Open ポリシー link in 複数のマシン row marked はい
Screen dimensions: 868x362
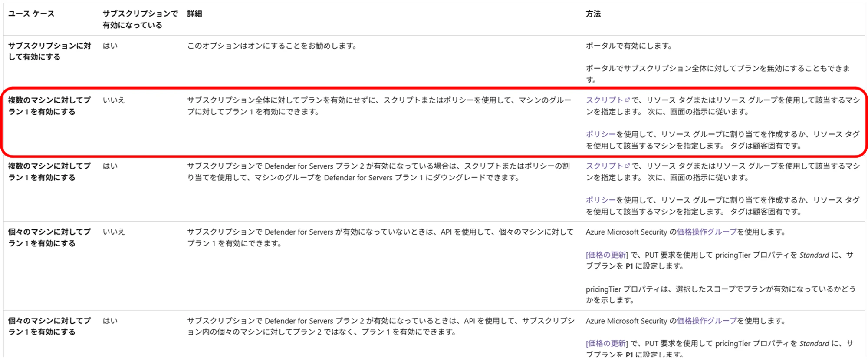point(601,200)
